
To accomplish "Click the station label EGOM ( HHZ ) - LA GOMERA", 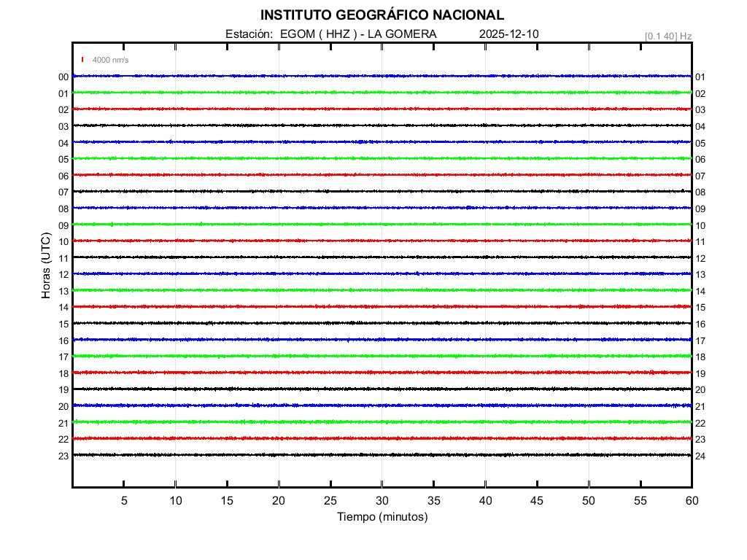I will 330,34.
